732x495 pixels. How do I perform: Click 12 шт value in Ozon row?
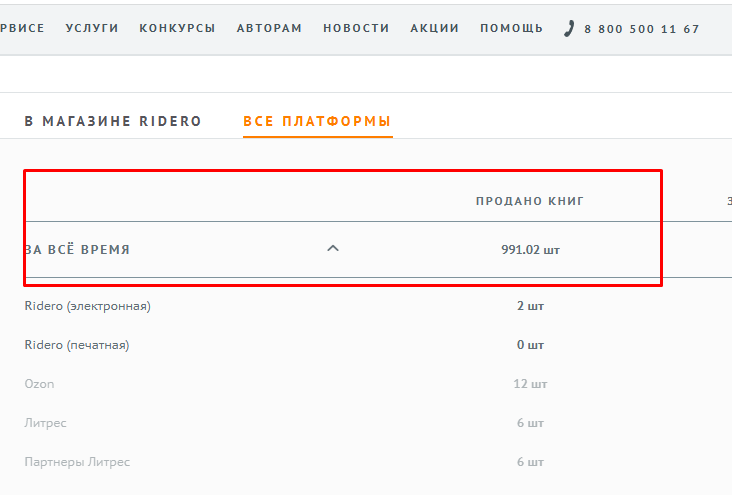point(530,384)
